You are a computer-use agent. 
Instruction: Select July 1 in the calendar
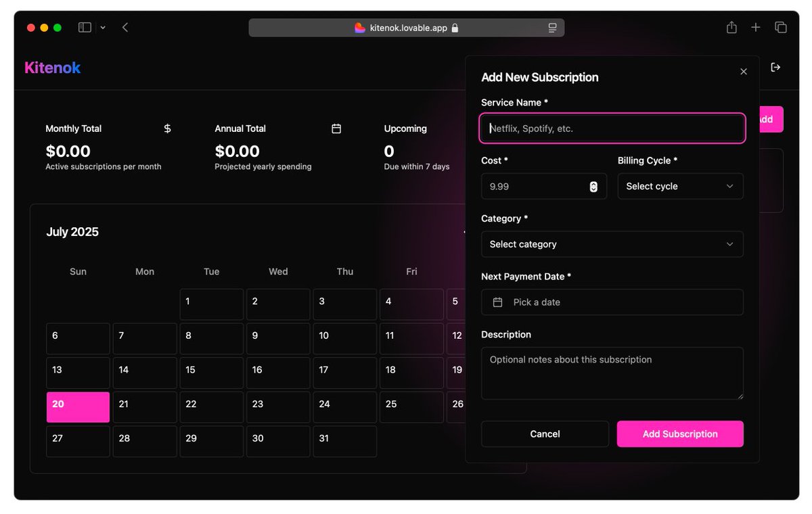click(212, 304)
